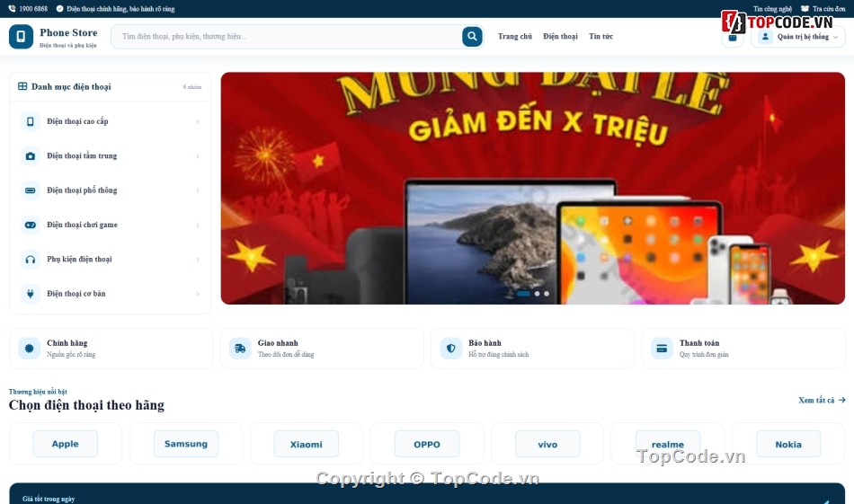Open Điện thoại menu item
This screenshot has height=504, width=854.
[560, 37]
